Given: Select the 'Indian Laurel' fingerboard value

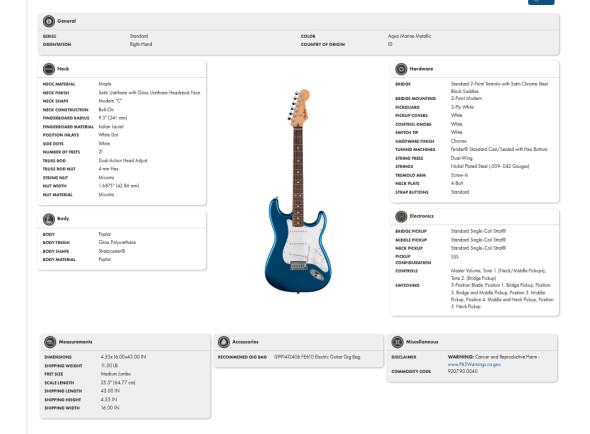Looking at the screenshot, I should pos(111,126).
